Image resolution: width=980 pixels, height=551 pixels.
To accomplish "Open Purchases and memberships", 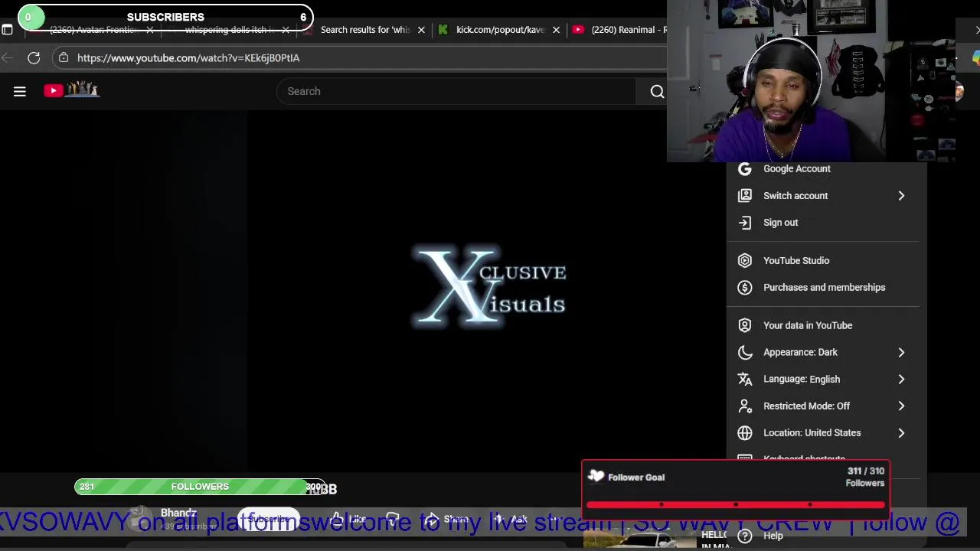I will click(822, 287).
